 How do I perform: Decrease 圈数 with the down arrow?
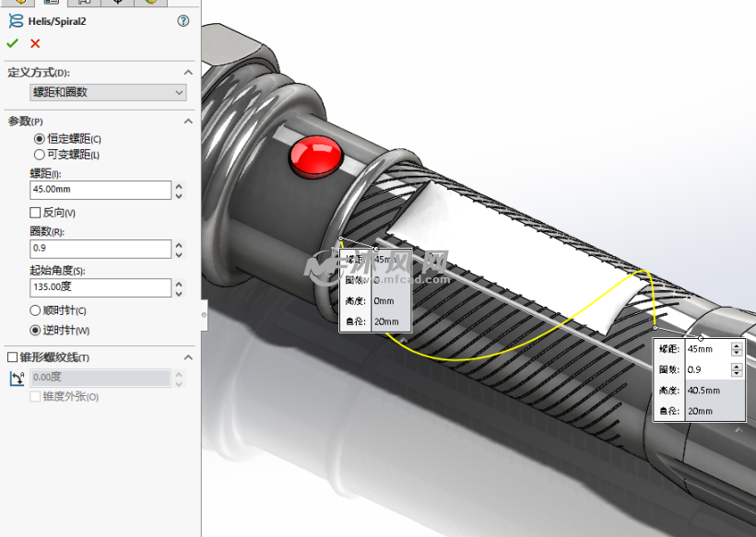pos(180,254)
